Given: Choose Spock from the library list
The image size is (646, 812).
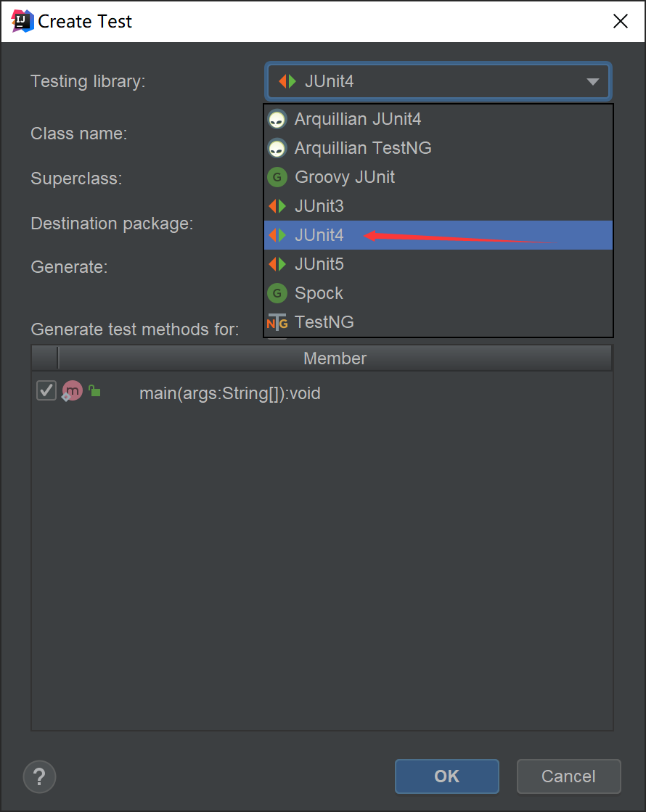Looking at the screenshot, I should 319,293.
